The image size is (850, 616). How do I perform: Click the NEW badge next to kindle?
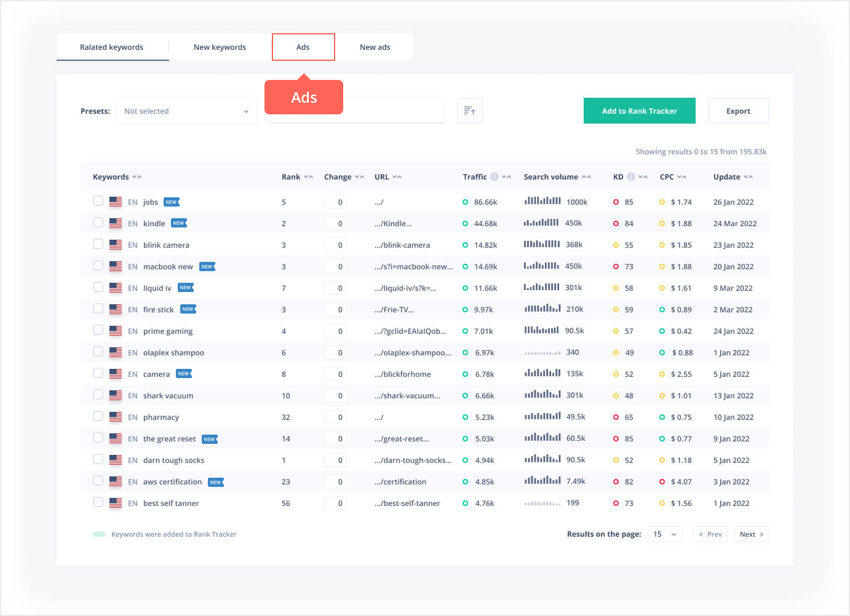pos(179,223)
